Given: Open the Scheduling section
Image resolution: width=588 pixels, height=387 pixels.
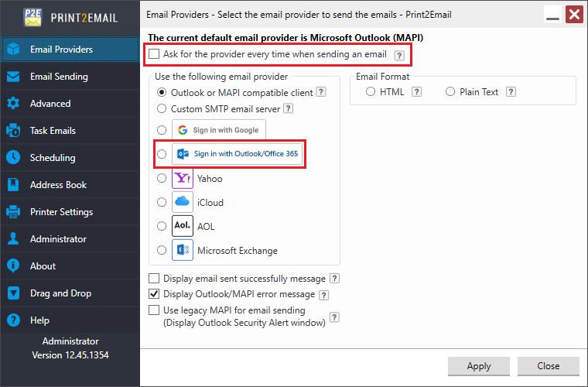Looking at the screenshot, I should point(53,158).
